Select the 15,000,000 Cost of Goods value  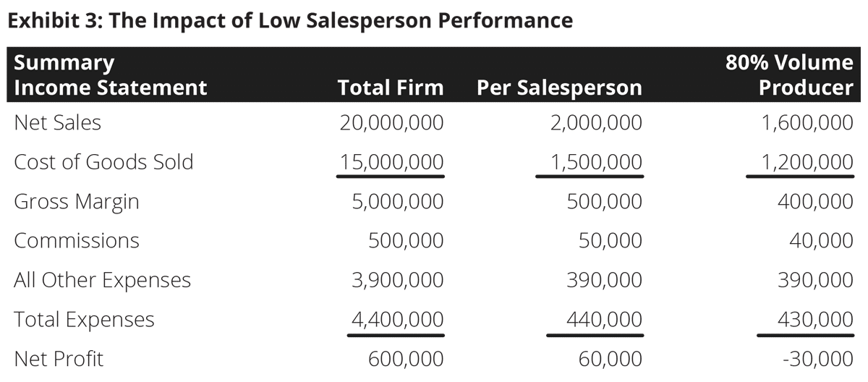[x=391, y=161]
